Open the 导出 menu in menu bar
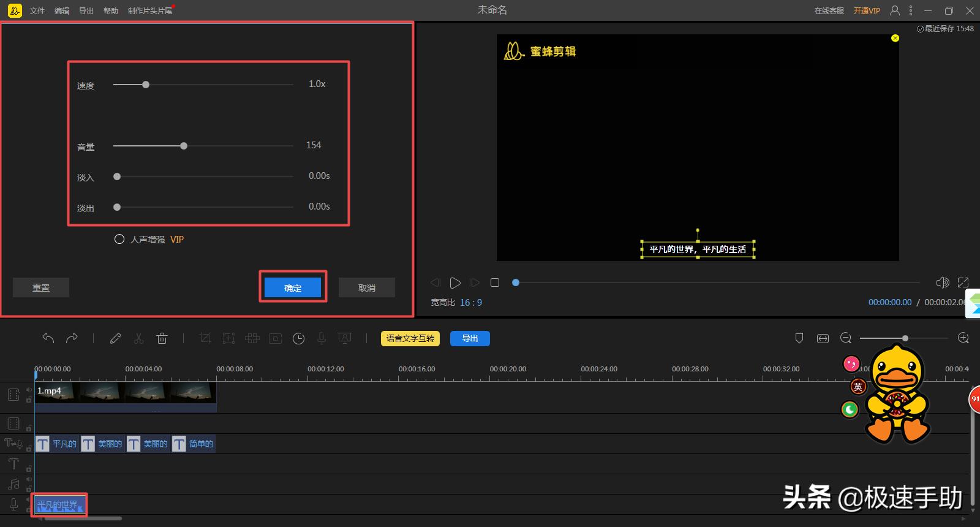 pos(86,11)
